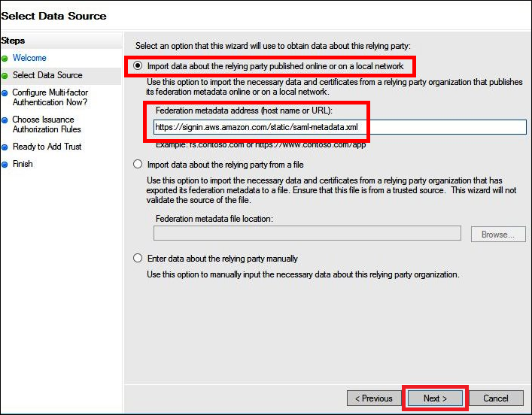Select Ready to Add Trust step
Viewport: 532px width, 415px height.
tap(47, 147)
